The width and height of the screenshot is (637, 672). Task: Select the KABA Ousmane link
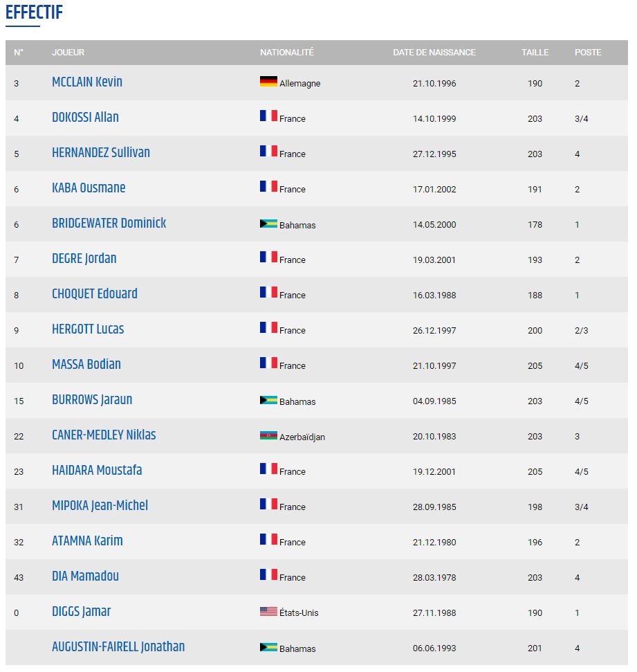[x=89, y=188]
